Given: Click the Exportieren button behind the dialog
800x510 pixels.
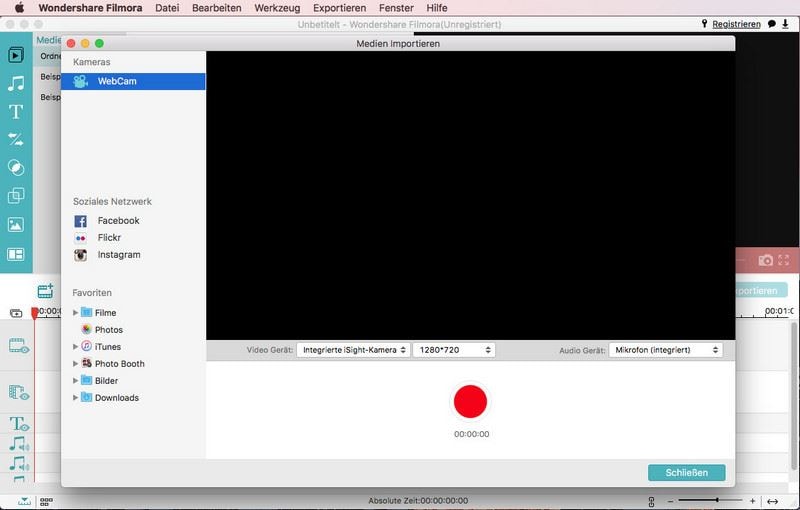Looking at the screenshot, I should coord(761,291).
